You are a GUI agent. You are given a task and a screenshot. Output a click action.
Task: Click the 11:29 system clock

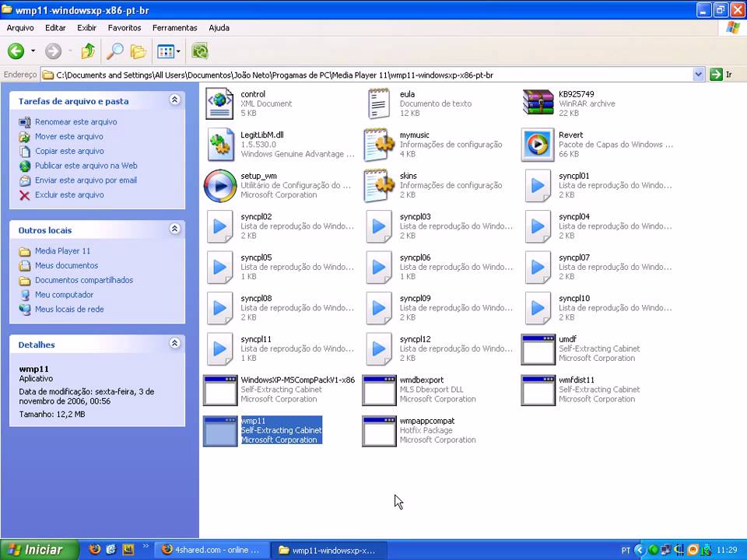pos(727,551)
